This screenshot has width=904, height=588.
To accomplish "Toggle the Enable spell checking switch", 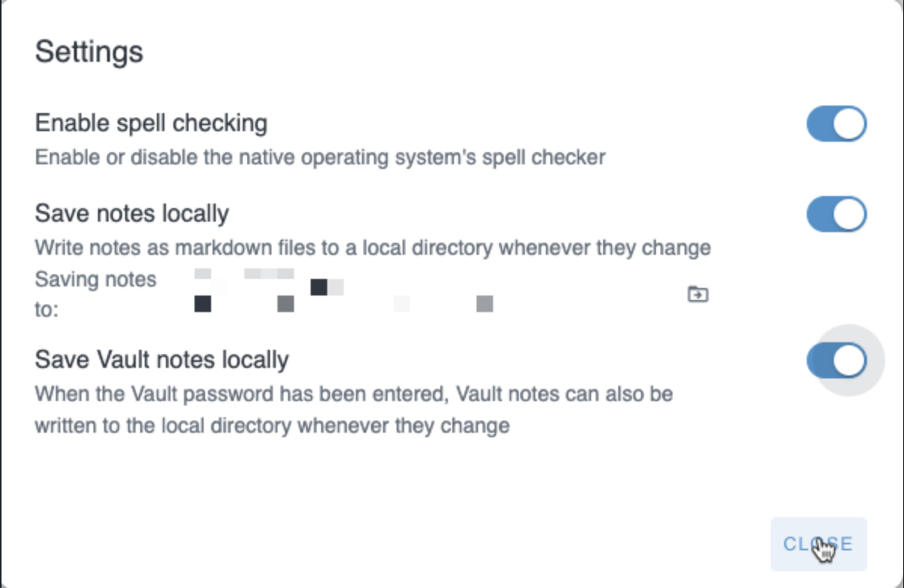I will pyautogui.click(x=836, y=124).
